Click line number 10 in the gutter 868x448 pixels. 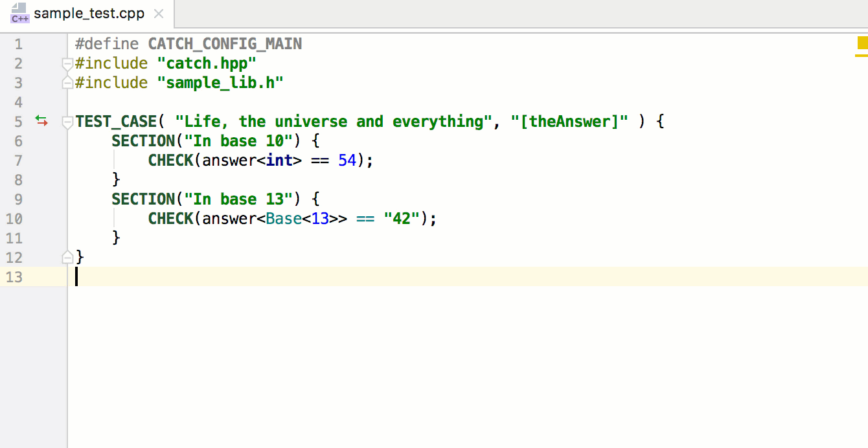pos(14,218)
